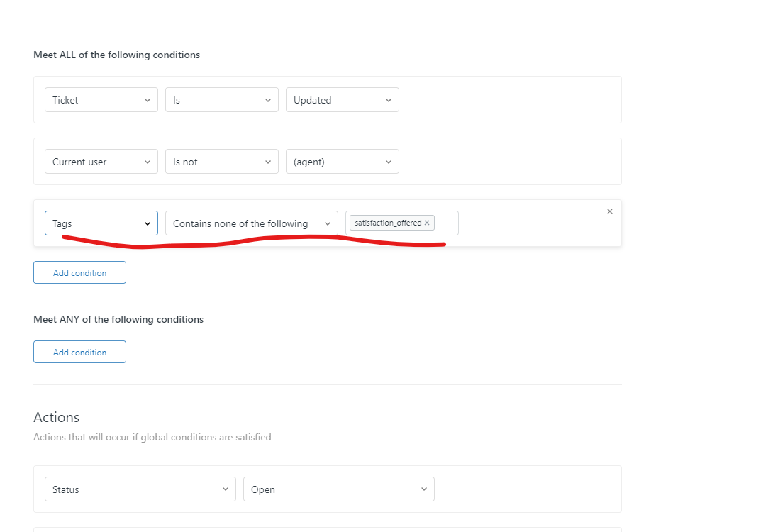Open the "Is" operator dropdown for Ticket
The width and height of the screenshot is (773, 532).
coord(222,100)
